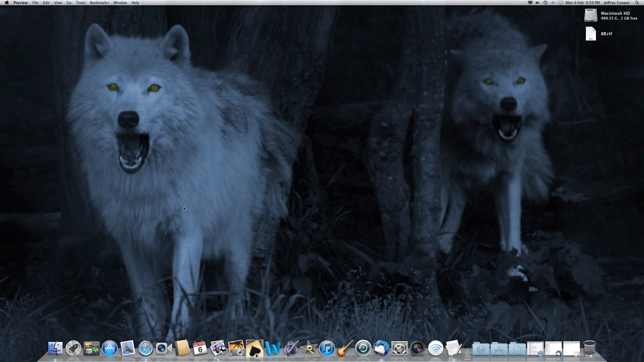
Task: Open the Apple menu
Action: click(7, 3)
